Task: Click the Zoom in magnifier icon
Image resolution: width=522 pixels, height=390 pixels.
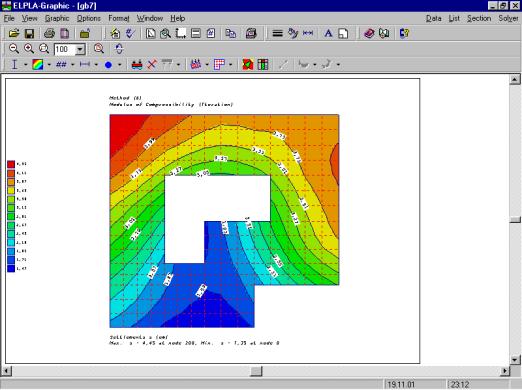Action: 29,49
